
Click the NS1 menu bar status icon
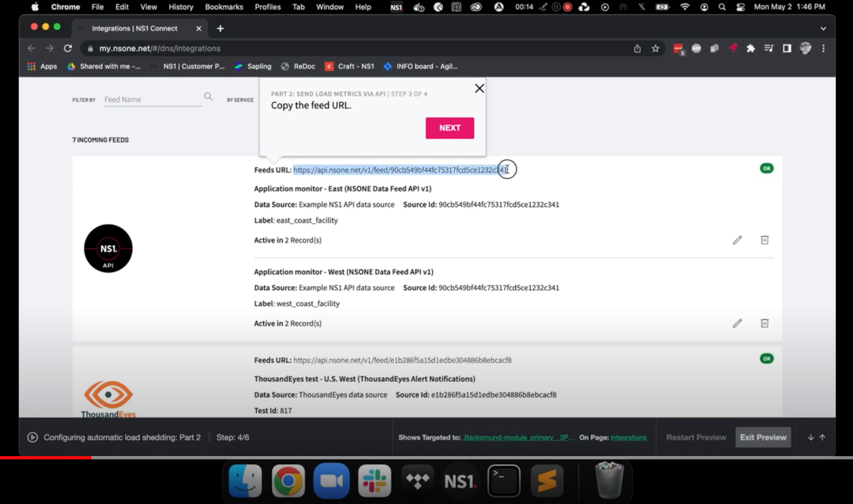(x=396, y=7)
